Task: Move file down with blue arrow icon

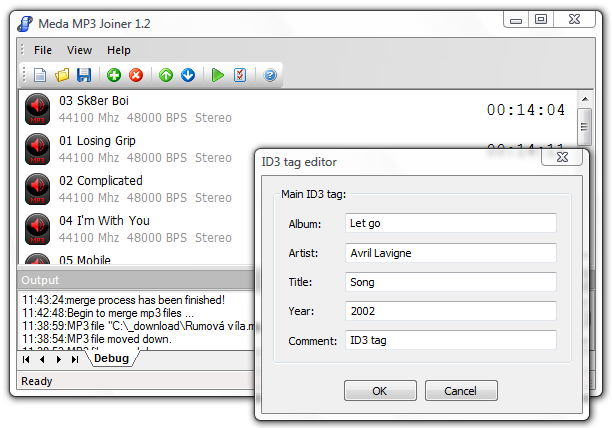Action: tap(188, 75)
